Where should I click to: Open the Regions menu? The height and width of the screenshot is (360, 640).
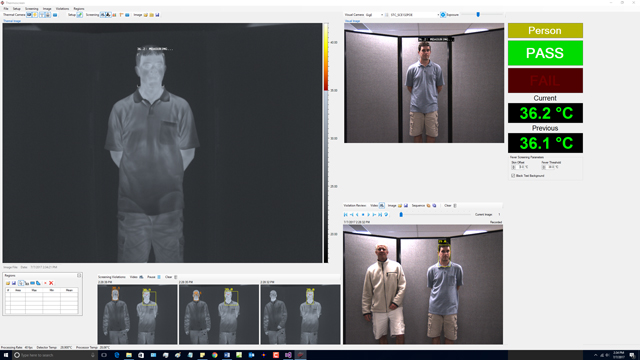coord(79,9)
